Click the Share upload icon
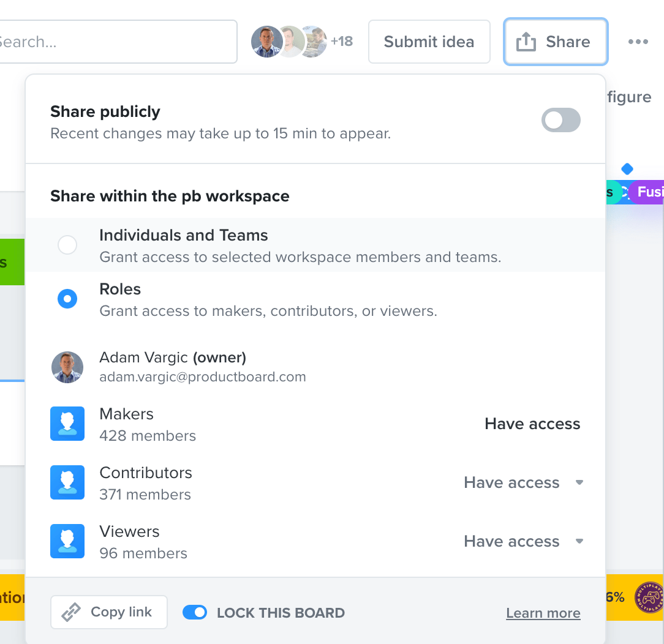664x644 pixels. (526, 41)
